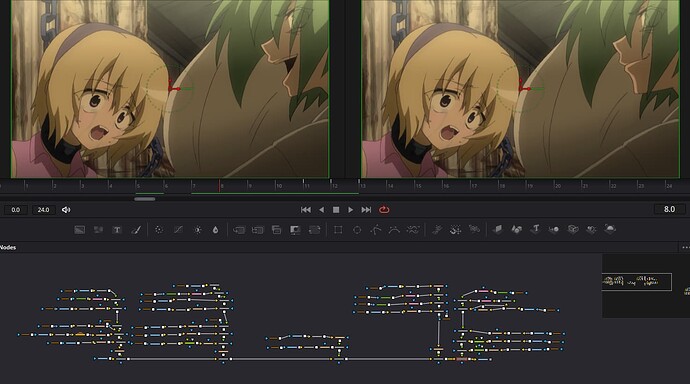This screenshot has height=384, width=690.
Task: Click the red playhead on the time ruler
Action: tap(219, 185)
